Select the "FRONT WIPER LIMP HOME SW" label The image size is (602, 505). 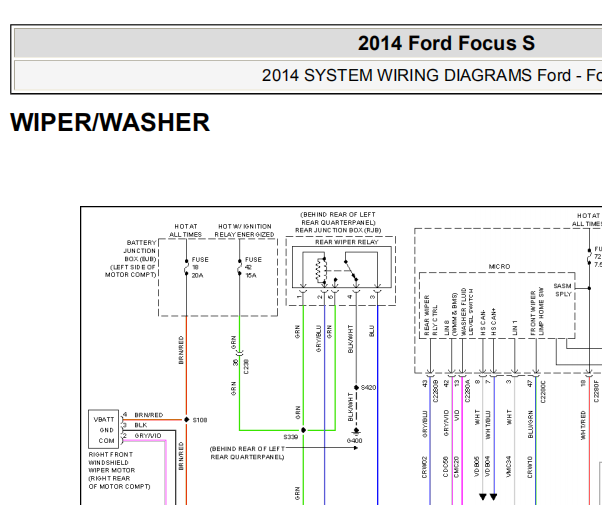click(x=537, y=311)
